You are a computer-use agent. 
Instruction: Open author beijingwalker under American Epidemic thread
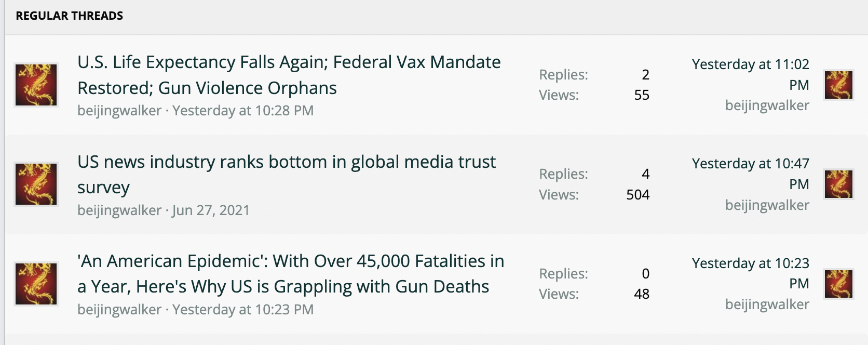coord(119,310)
